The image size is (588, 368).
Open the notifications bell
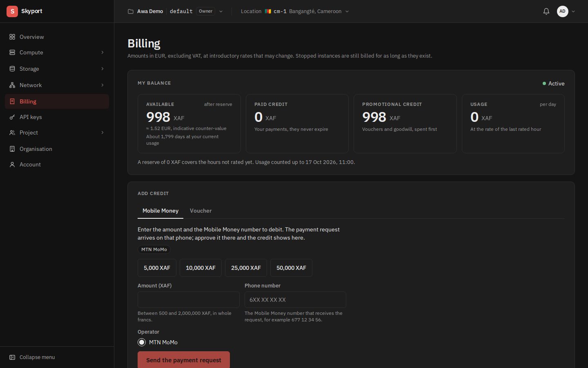(546, 11)
